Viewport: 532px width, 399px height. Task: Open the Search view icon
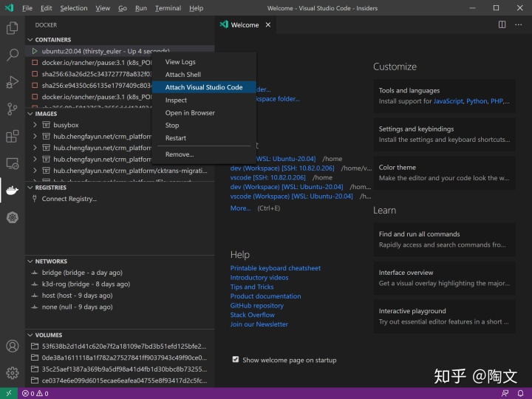(13, 55)
